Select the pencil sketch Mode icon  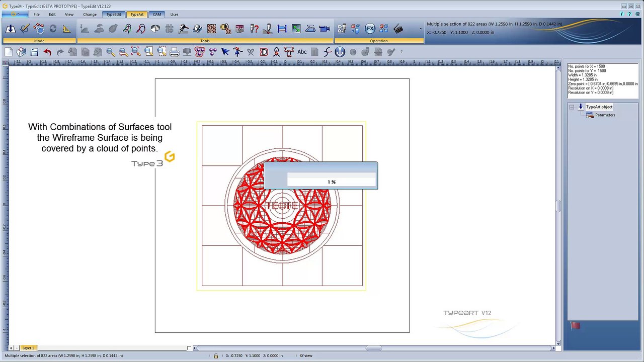[24, 29]
